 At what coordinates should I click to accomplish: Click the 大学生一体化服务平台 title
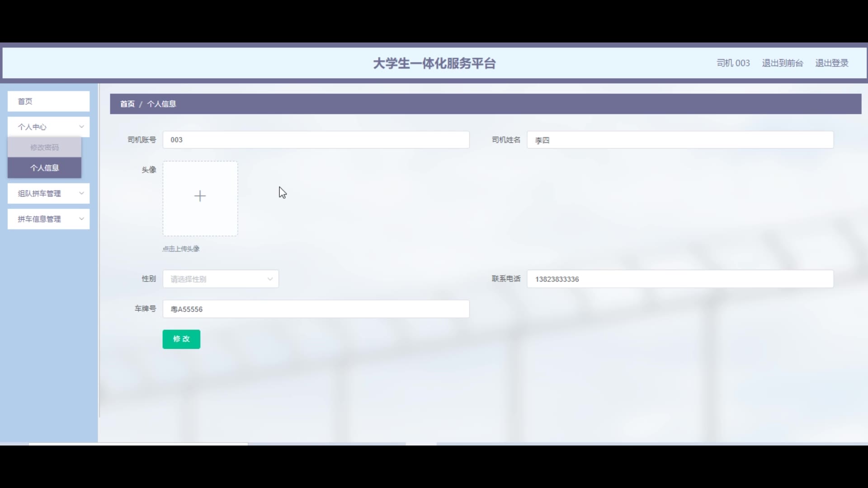[x=434, y=63]
